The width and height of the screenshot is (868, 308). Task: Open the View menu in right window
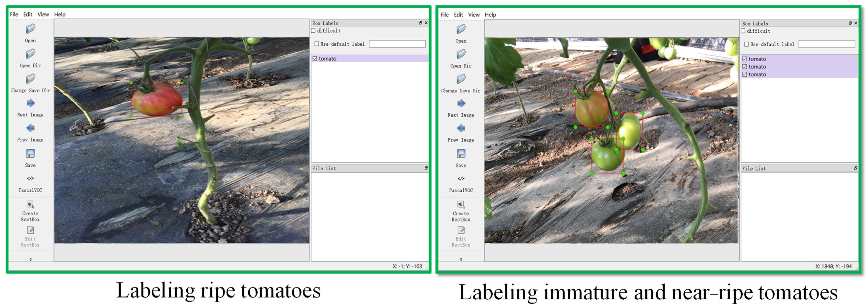[473, 15]
